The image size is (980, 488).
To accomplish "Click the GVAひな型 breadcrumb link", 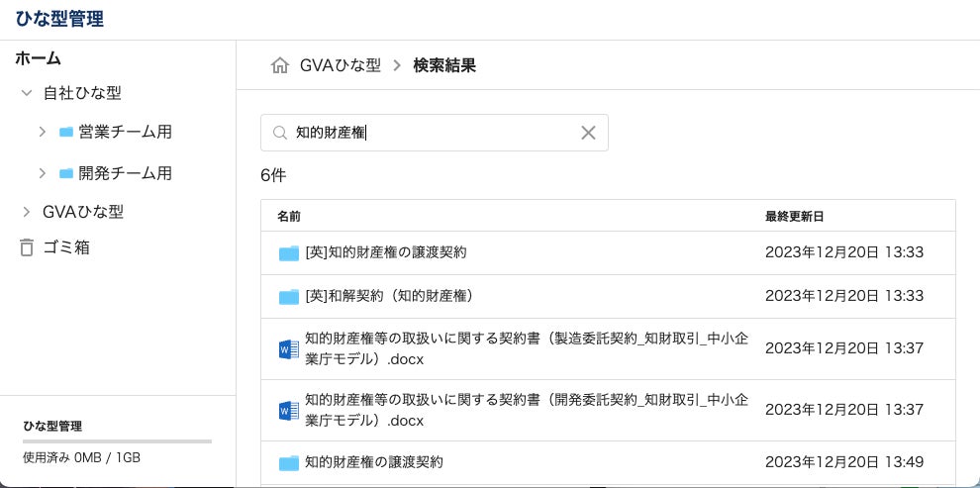I will [x=340, y=65].
